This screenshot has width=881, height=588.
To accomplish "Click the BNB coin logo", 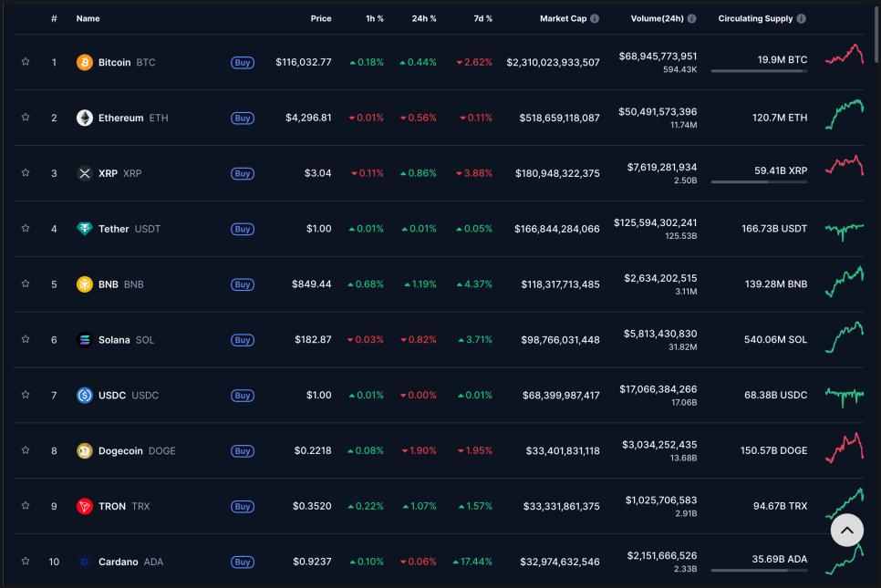I will 84,284.
